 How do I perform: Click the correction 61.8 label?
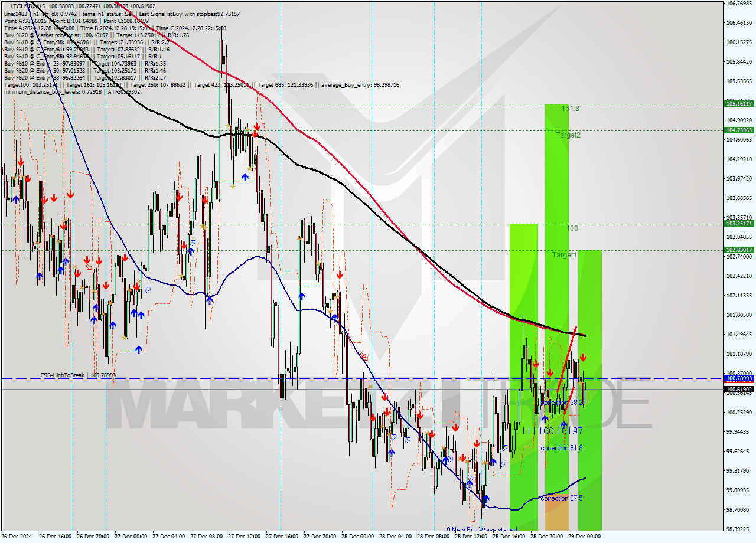coord(562,448)
